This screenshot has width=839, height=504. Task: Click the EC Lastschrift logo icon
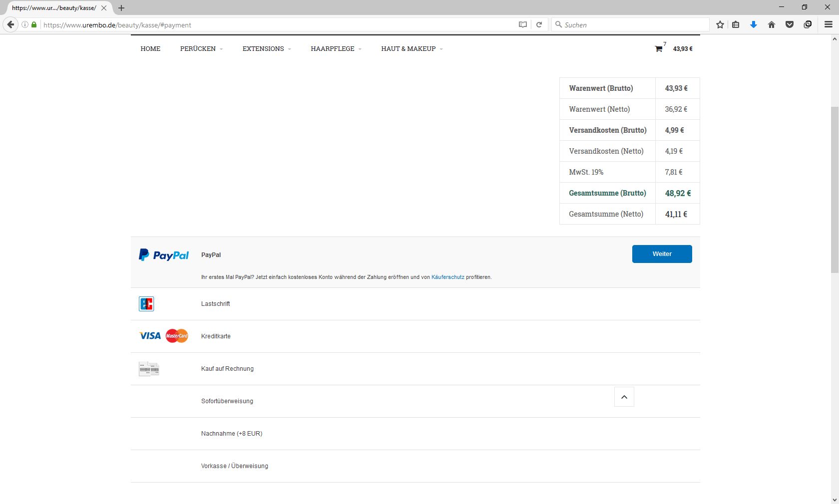point(146,304)
